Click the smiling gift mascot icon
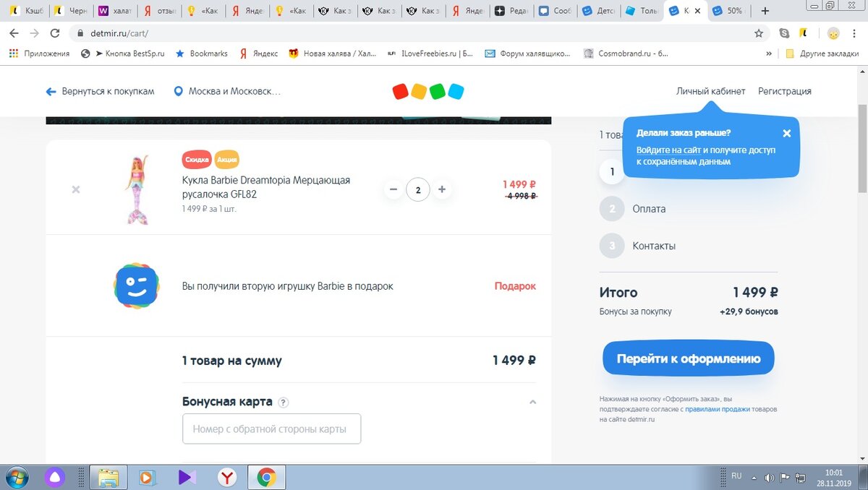Screen dimensions: 868x490 [136, 286]
